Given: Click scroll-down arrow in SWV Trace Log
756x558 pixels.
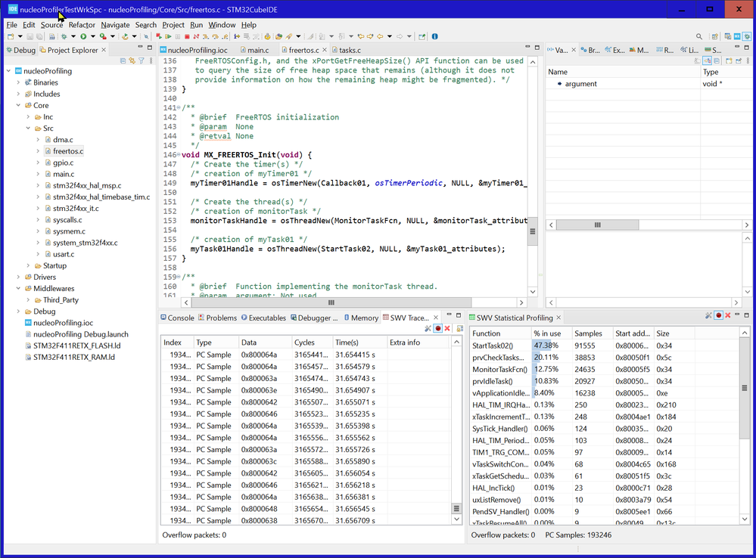Looking at the screenshot, I should (x=456, y=519).
